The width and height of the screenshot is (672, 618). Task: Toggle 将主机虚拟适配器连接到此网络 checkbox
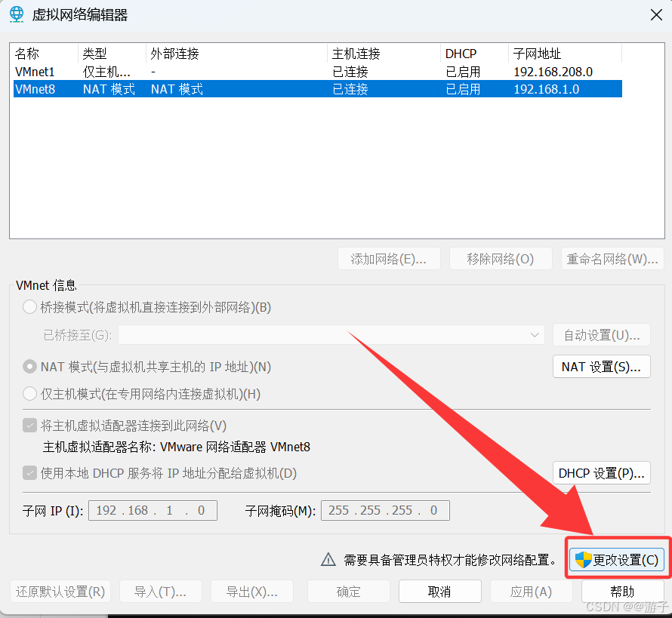(29, 426)
